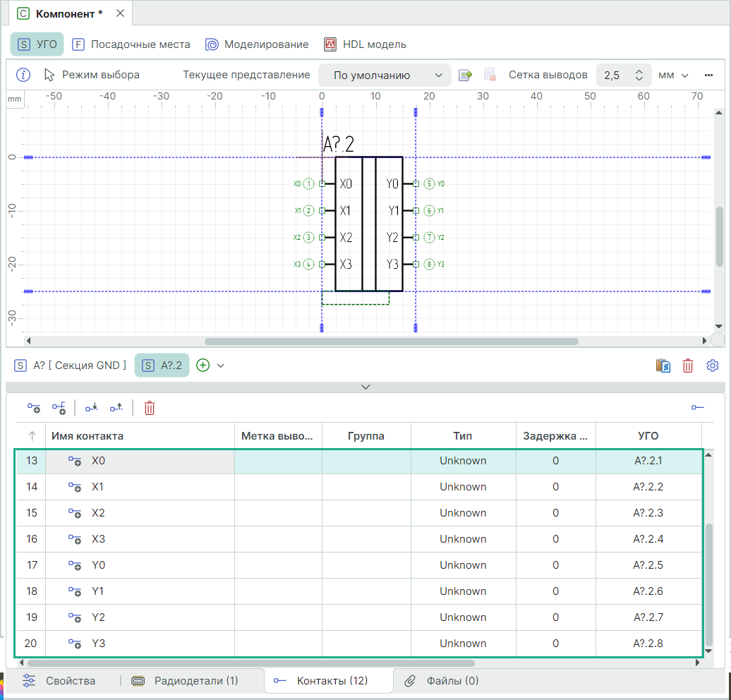
Task: Click the green plus to add a section
Action: click(x=203, y=366)
